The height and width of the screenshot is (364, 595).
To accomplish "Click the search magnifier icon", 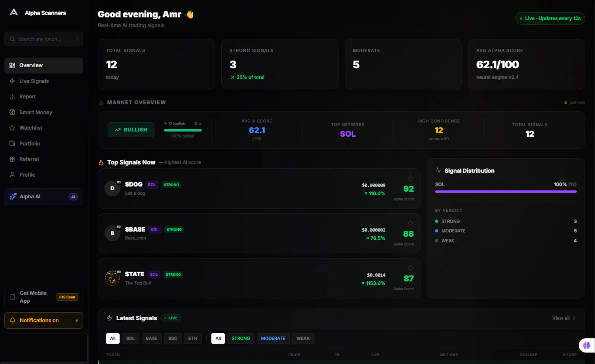I will [x=12, y=39].
